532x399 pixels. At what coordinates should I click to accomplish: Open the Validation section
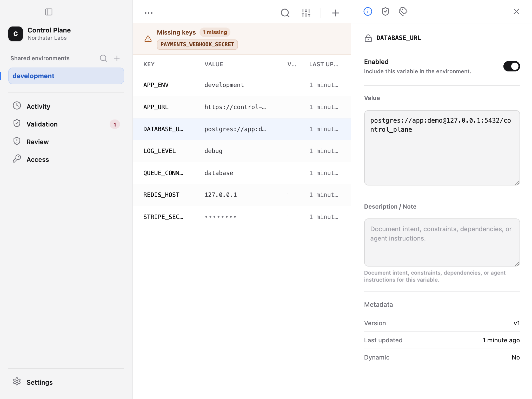66,124
